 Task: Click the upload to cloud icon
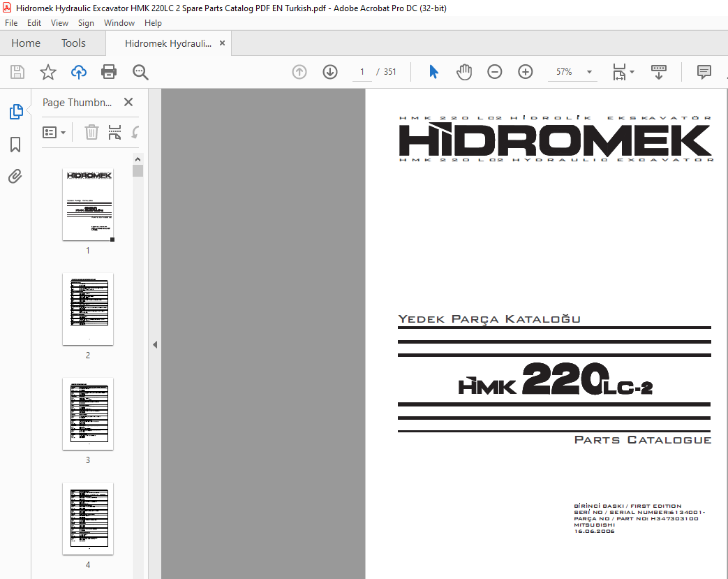(x=79, y=72)
